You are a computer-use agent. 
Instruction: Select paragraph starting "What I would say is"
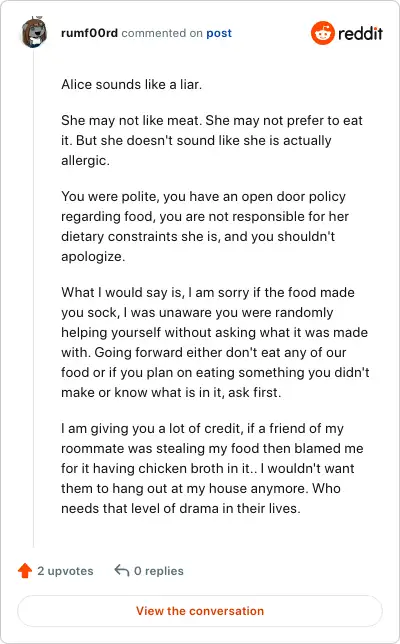(x=215, y=342)
